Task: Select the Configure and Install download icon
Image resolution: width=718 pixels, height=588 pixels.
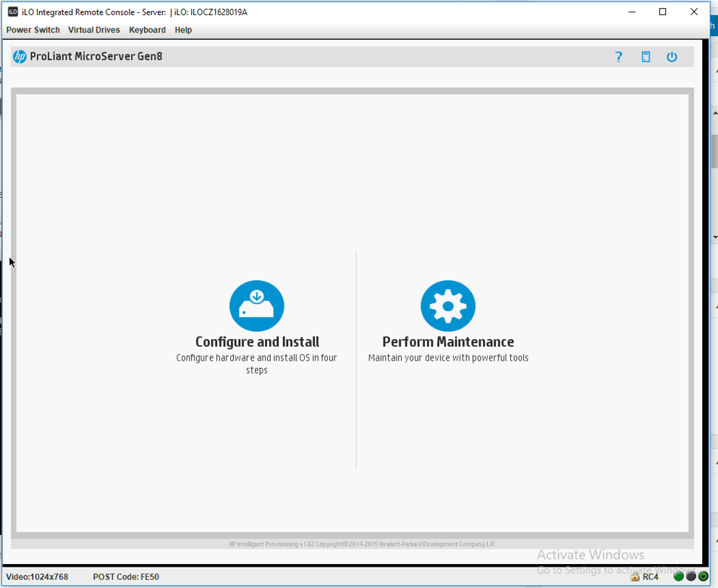Action: (257, 306)
